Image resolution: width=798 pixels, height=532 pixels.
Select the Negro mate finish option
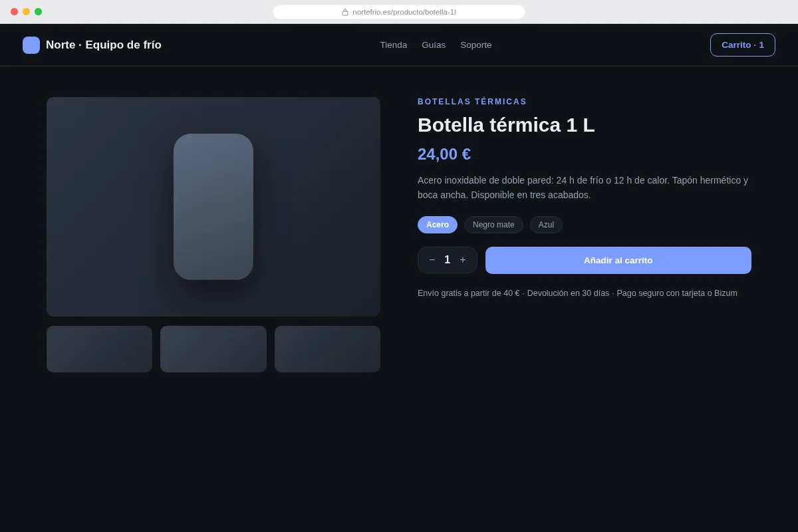(493, 225)
